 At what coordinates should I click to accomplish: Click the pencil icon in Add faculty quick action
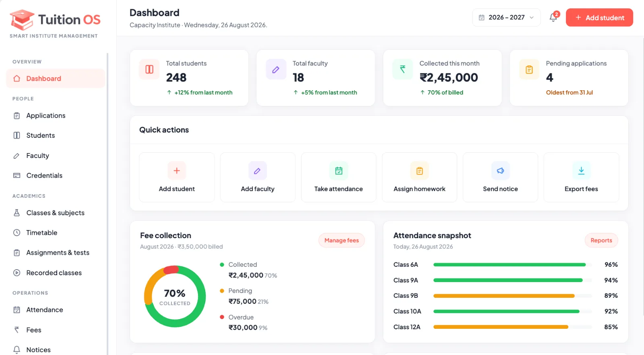258,170
